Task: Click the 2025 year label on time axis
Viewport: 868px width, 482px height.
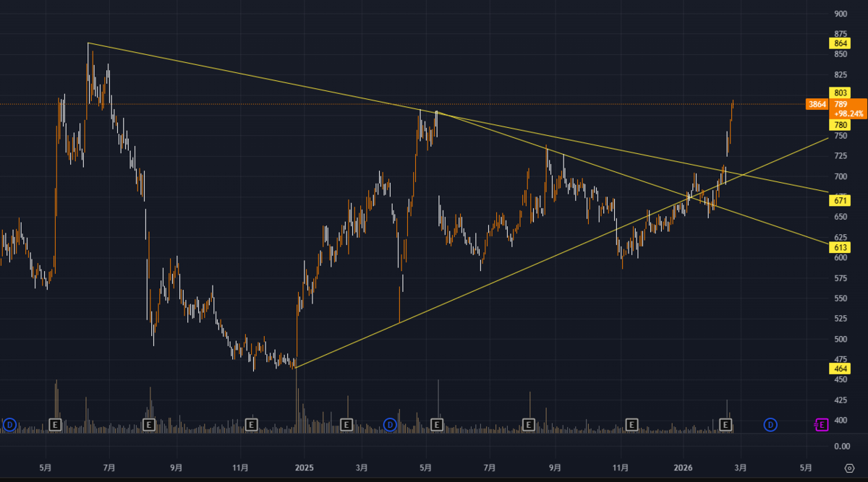Action: (x=305, y=467)
